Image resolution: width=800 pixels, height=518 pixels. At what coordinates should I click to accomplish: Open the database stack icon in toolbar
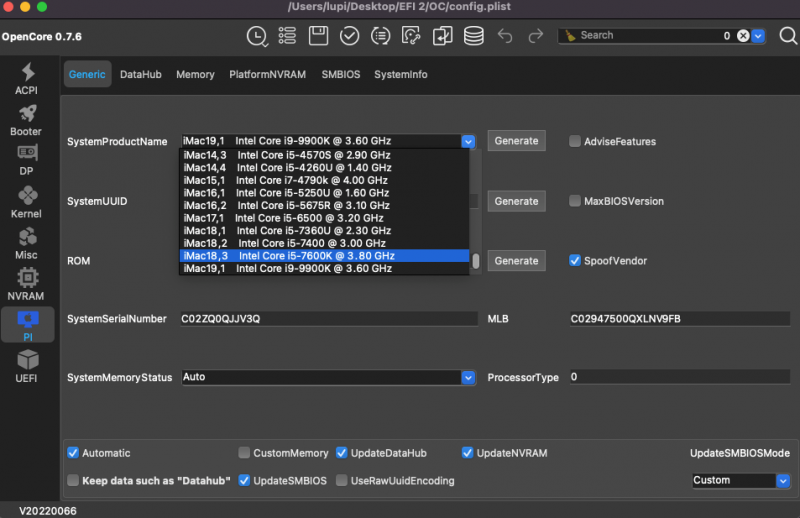pyautogui.click(x=473, y=36)
